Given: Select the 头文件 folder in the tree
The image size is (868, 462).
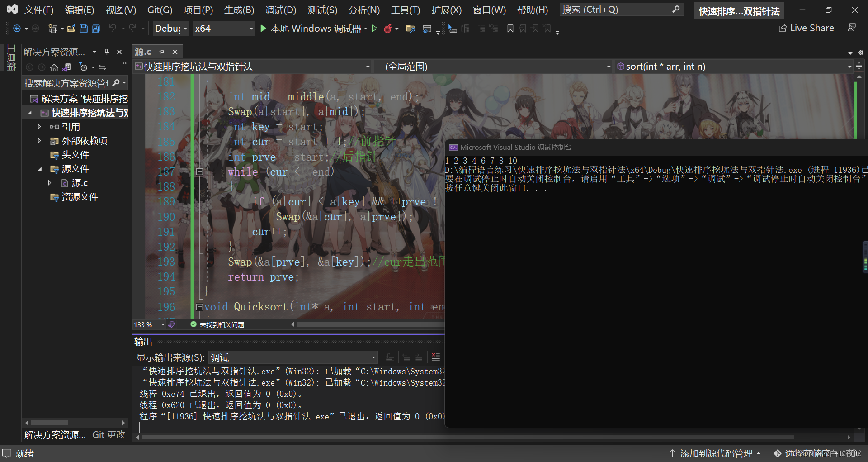Looking at the screenshot, I should tap(75, 155).
